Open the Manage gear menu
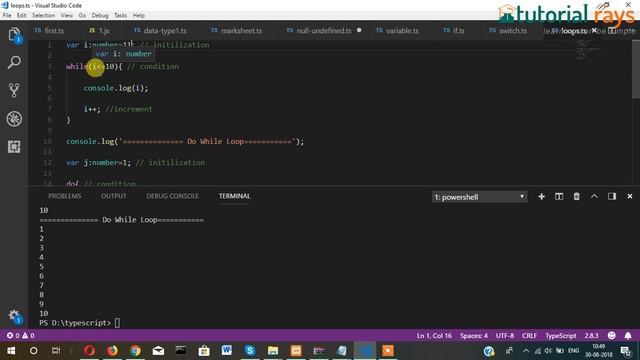Viewport: 640px width, 360px height. 14,316
